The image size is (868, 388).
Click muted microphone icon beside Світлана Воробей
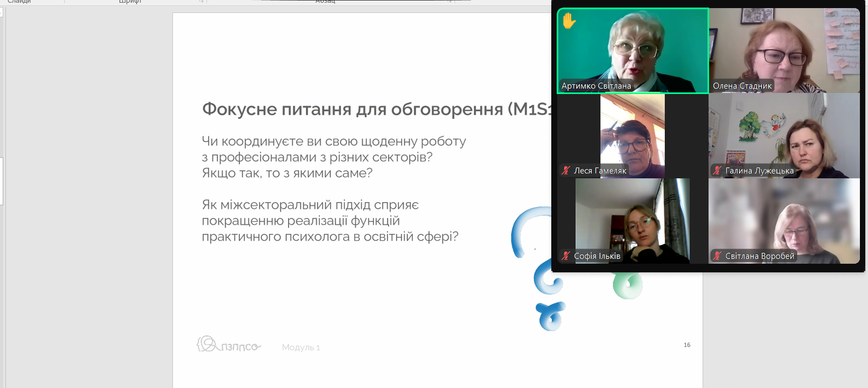(717, 256)
